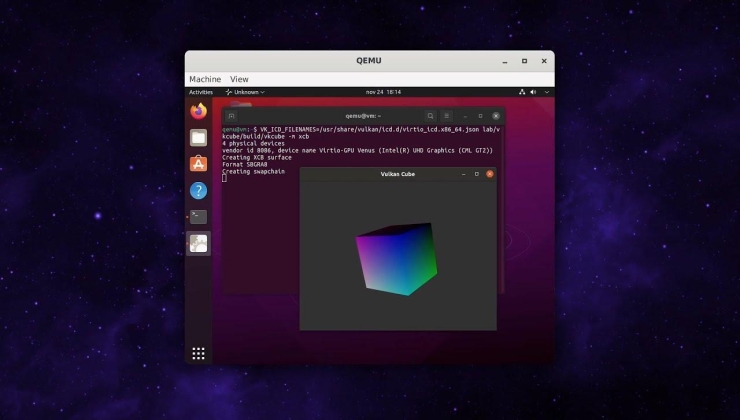This screenshot has width=740, height=420.
Task: Click the Activities button
Action: 201,92
